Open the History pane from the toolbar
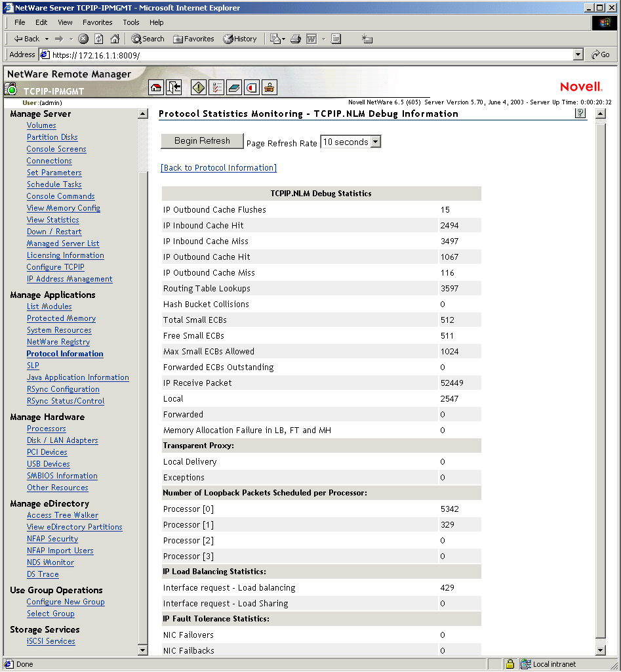Viewport: 621px width, 672px height. (x=240, y=39)
